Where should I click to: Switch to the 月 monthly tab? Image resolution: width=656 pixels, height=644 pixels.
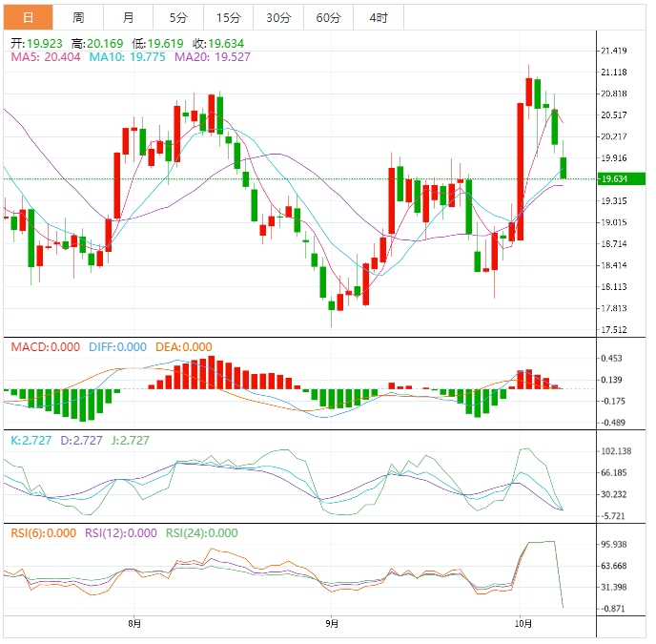tap(129, 17)
